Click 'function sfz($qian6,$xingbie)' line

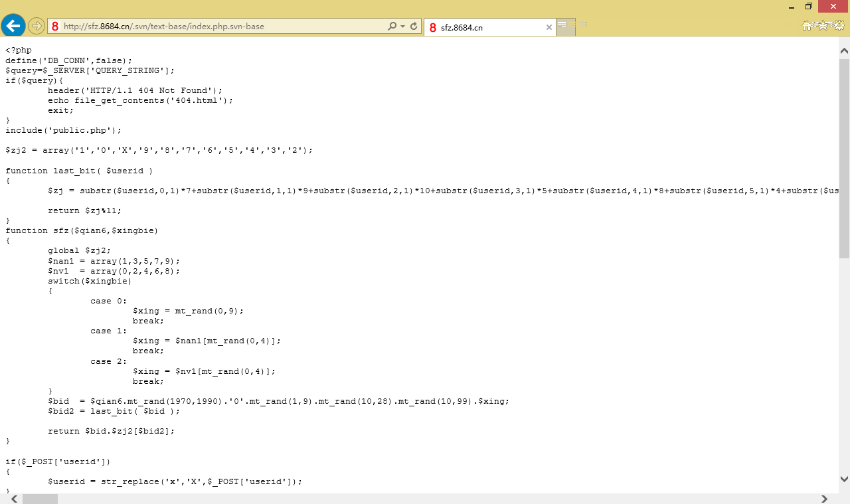pyautogui.click(x=82, y=230)
